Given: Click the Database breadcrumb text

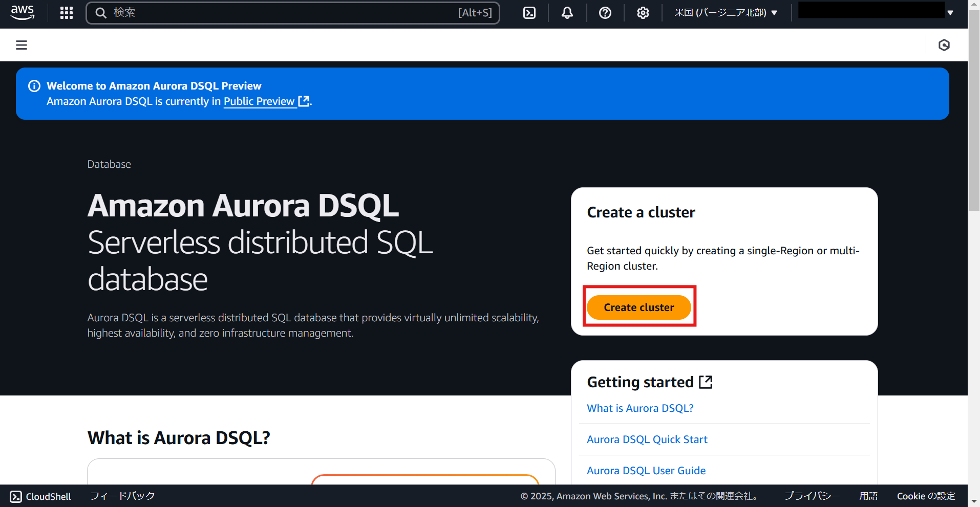Looking at the screenshot, I should (x=109, y=164).
